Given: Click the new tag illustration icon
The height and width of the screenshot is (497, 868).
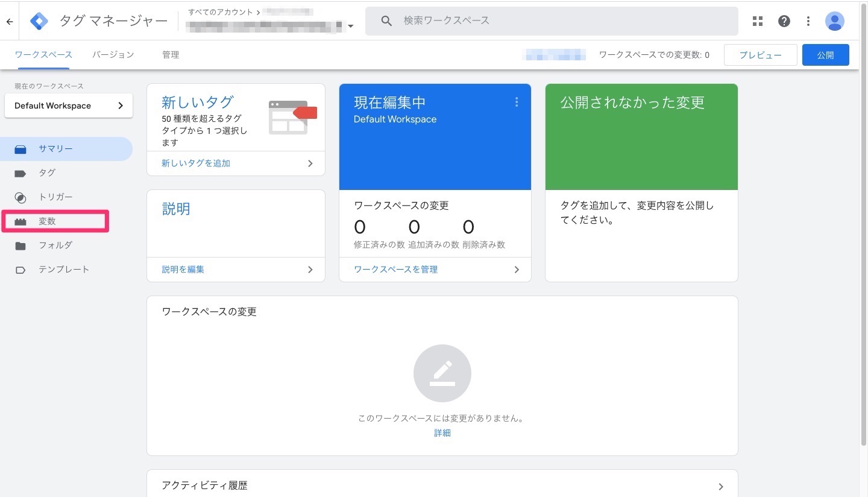Looking at the screenshot, I should [292, 117].
